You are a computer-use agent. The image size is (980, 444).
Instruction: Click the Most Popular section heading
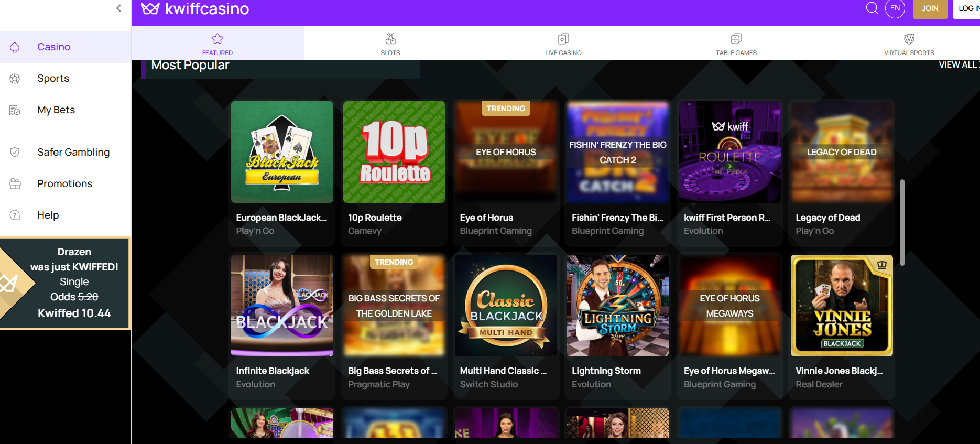[190, 66]
